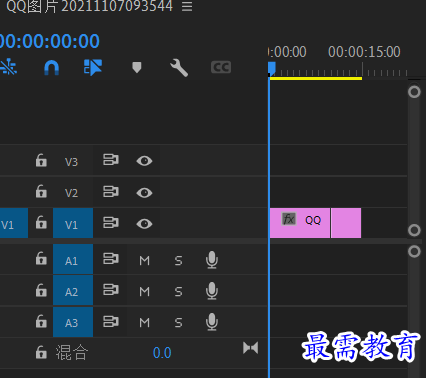Select the sequence tab QQ图片20211107093544

point(89,6)
